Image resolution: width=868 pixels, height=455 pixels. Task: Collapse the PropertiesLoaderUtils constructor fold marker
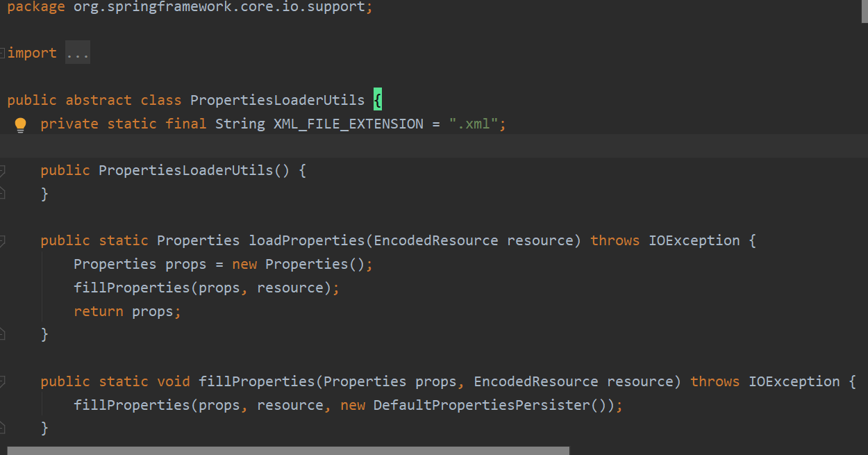point(2,170)
